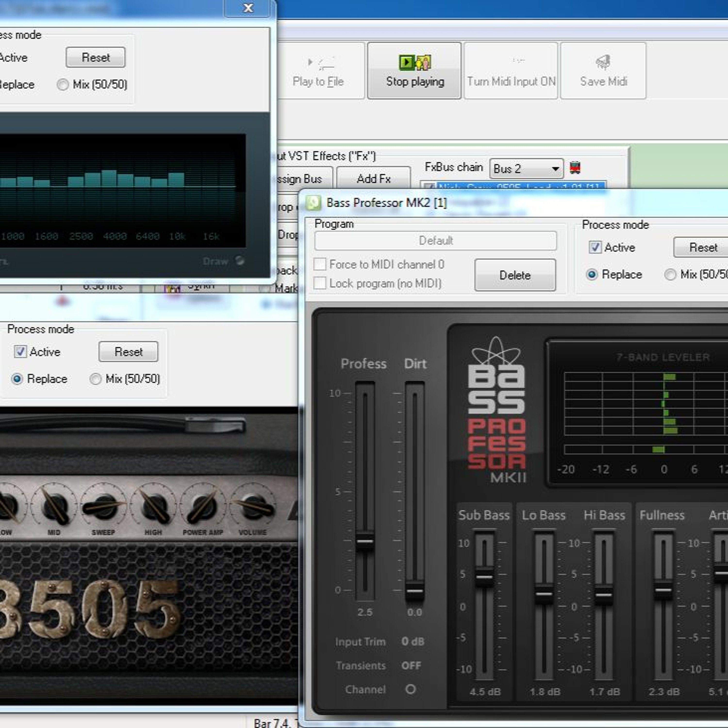Screen dimensions: 728x728
Task: Click the Sub Bass slider handle
Action: click(484, 577)
